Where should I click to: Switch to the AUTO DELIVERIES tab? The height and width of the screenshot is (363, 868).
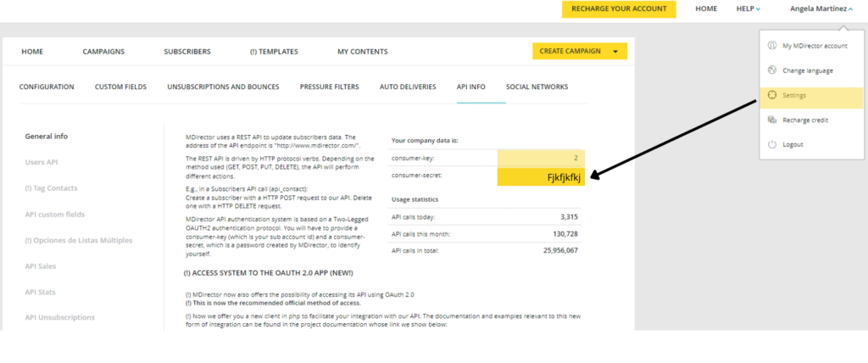pos(408,87)
